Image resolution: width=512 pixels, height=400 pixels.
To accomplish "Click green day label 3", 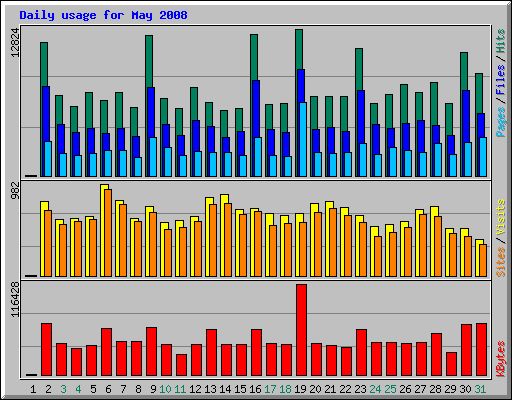I will pyautogui.click(x=63, y=389).
